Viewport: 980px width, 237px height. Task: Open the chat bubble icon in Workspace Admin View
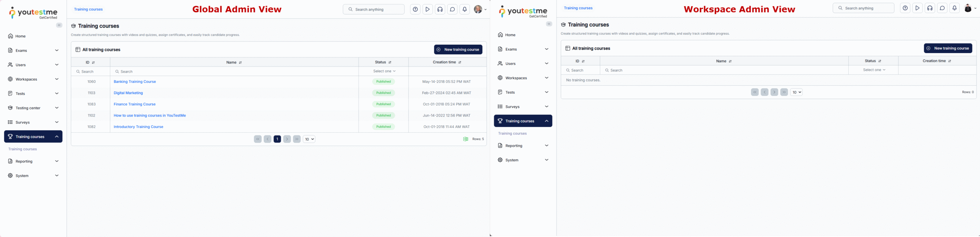942,8
